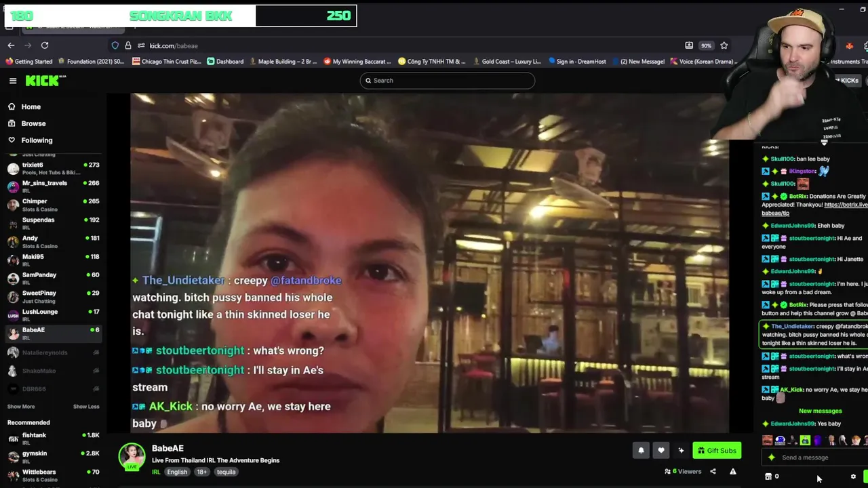Open the Chicago Thin Crust Pizza bookmark

pyautogui.click(x=167, y=62)
